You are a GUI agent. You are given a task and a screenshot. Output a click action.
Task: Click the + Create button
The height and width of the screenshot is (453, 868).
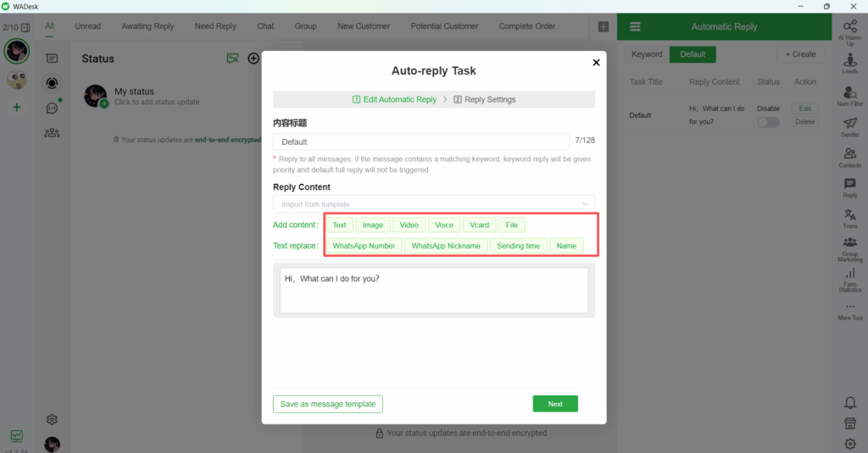tap(800, 54)
